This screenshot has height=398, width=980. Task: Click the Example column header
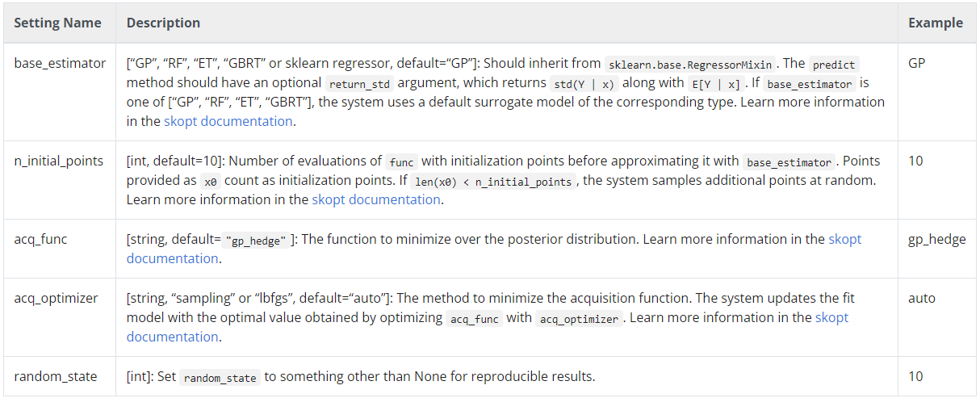tap(935, 23)
